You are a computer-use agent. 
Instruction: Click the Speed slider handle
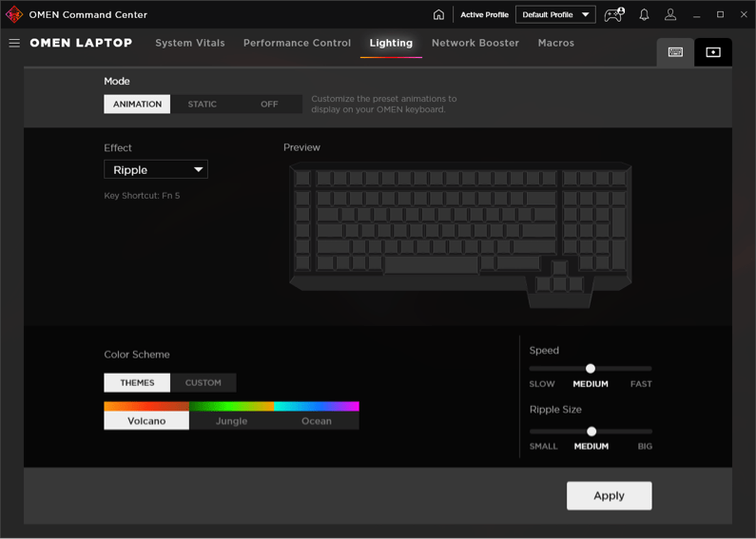click(591, 368)
